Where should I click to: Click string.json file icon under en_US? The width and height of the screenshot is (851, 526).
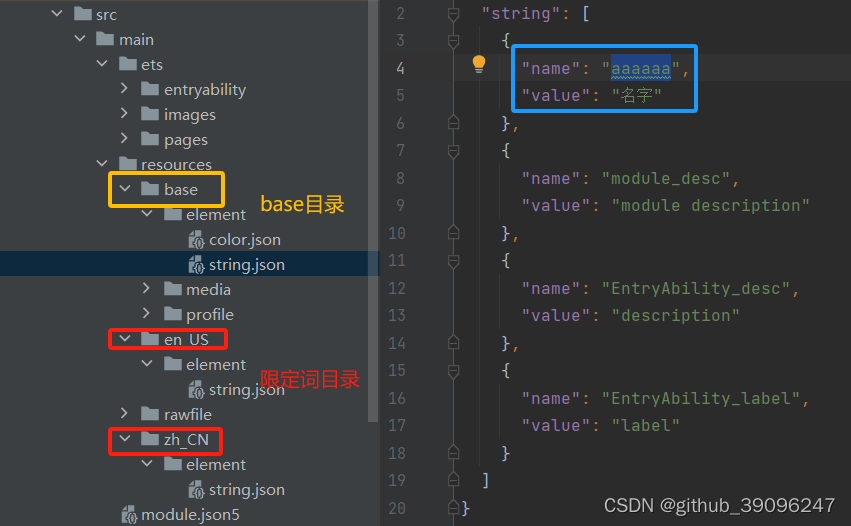point(196,389)
